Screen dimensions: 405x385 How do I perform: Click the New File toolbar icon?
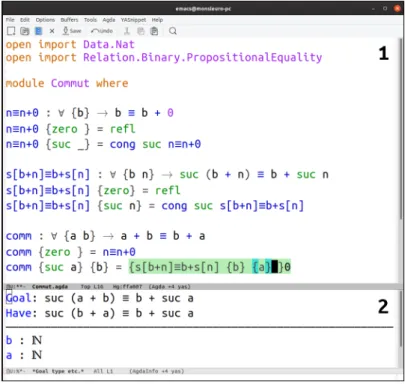pos(11,31)
